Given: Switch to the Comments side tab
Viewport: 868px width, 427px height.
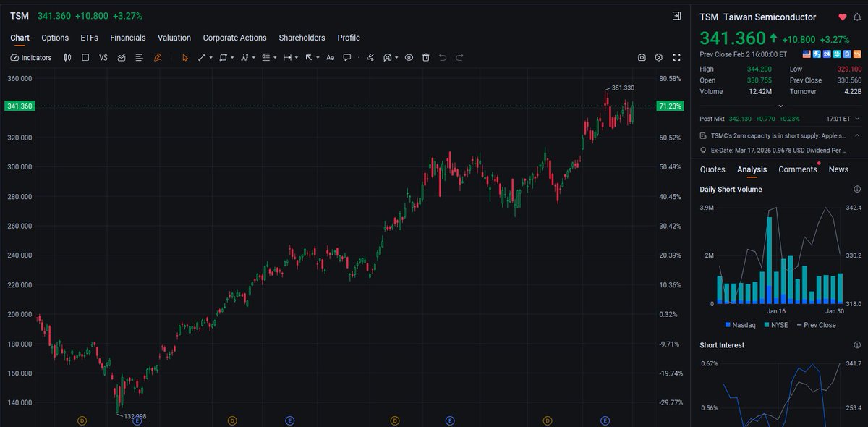Looking at the screenshot, I should coord(798,169).
